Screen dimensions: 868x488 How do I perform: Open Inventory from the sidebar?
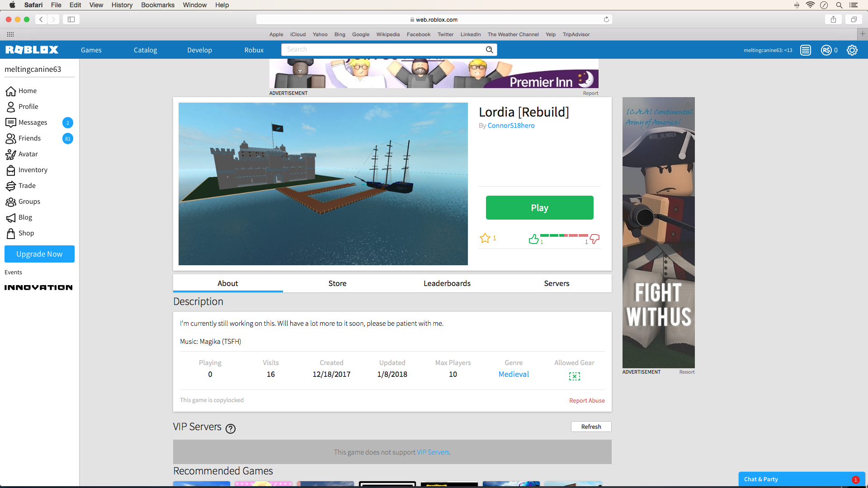33,170
